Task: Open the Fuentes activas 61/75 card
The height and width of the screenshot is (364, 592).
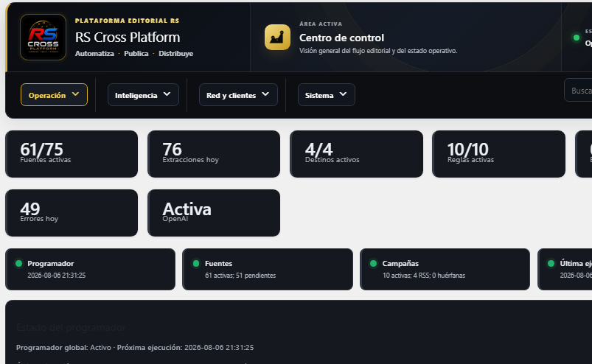Action: pyautogui.click(x=72, y=154)
